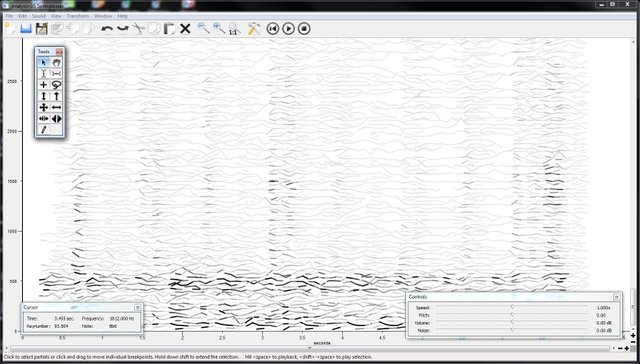
Task: Click the horizontal zoom minus button
Action: tap(620, 348)
